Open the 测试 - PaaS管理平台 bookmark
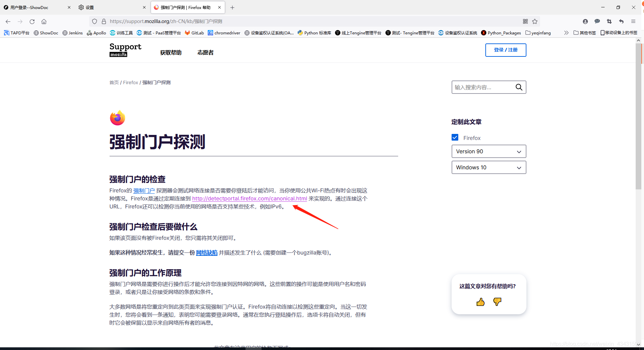The height and width of the screenshot is (350, 644). point(159,33)
